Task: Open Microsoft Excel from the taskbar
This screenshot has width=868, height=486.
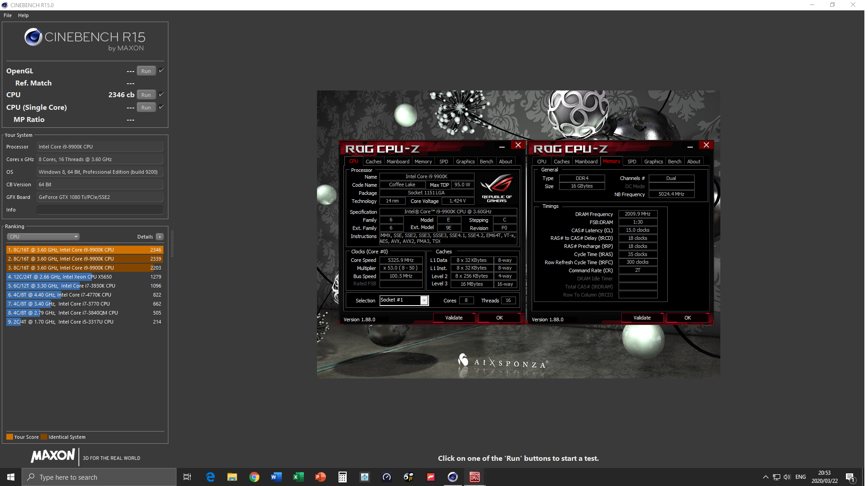Action: (298, 477)
